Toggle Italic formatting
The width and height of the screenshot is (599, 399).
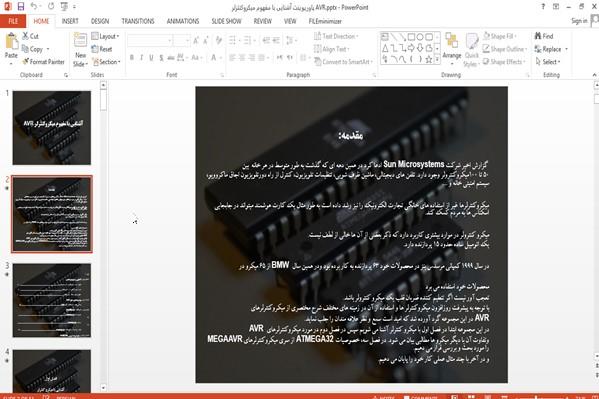click(141, 58)
